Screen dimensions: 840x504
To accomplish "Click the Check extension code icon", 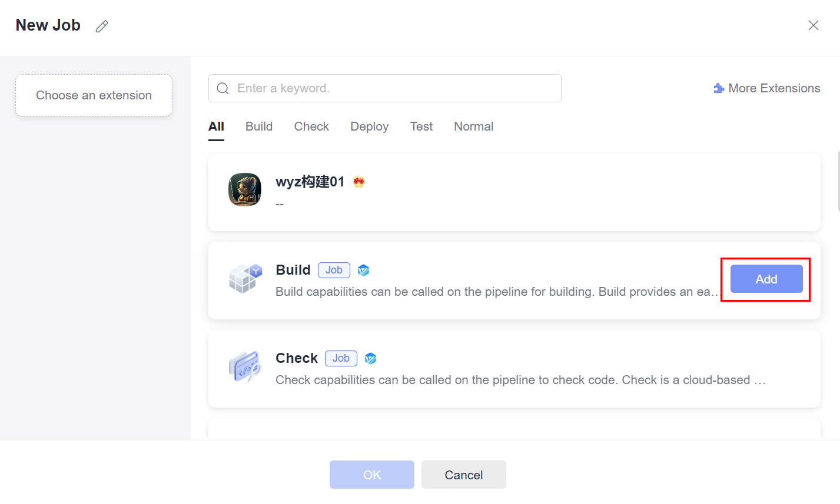I will coord(245,366).
